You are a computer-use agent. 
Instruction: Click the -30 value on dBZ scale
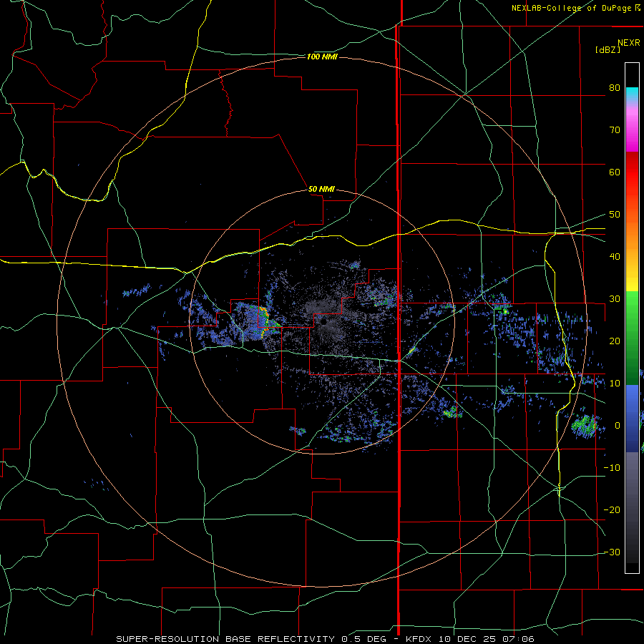[x=612, y=552]
